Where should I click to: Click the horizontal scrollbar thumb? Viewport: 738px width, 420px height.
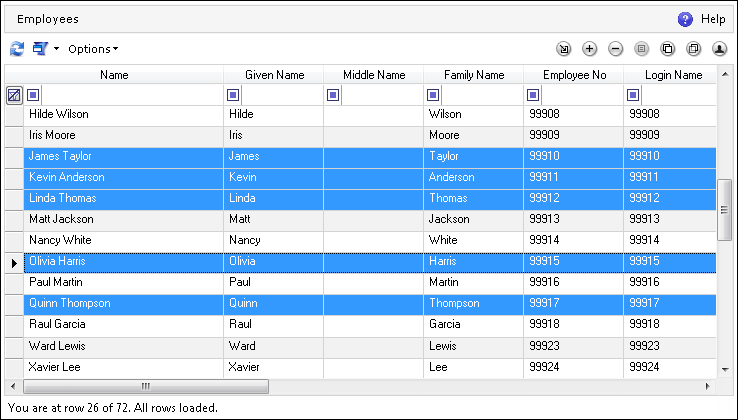pos(146,387)
